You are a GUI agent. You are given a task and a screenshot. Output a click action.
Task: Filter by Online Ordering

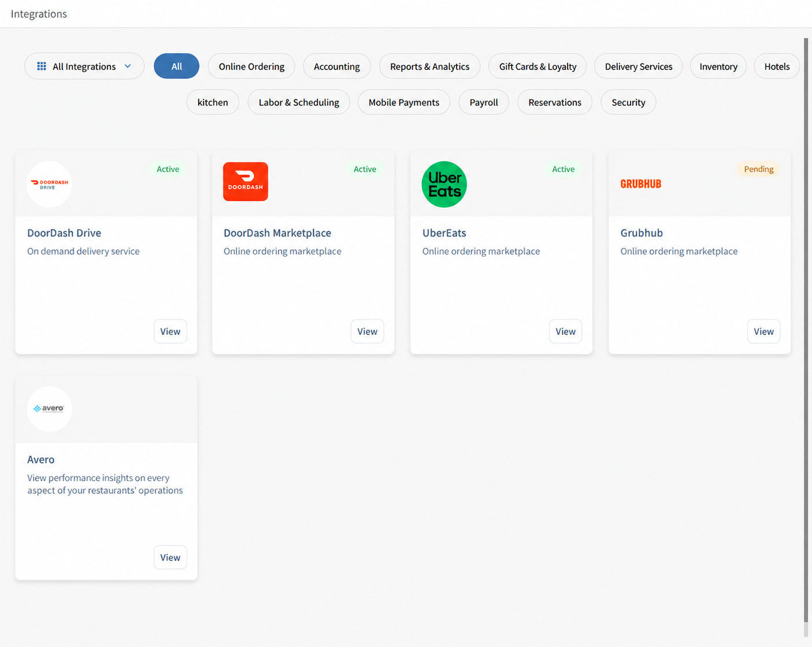click(x=251, y=66)
